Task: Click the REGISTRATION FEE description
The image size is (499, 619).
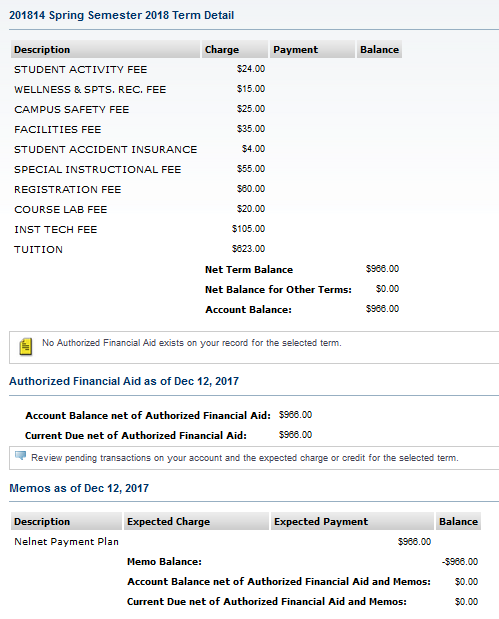Action: (68, 189)
